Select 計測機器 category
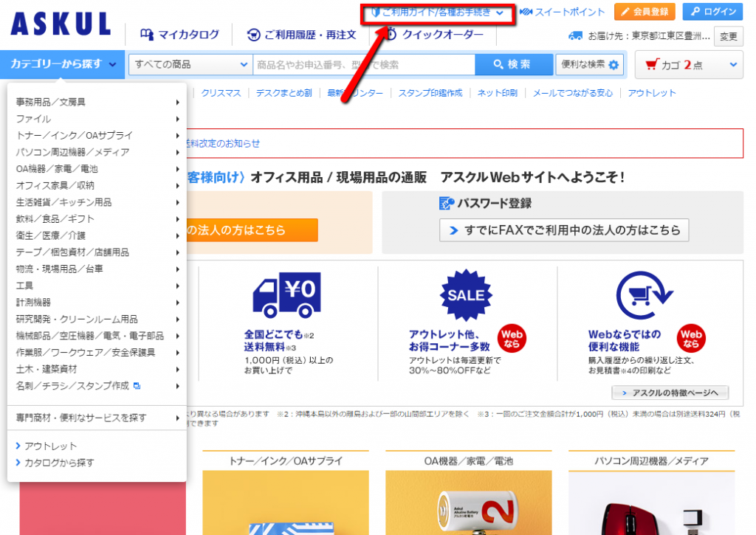 [33, 303]
